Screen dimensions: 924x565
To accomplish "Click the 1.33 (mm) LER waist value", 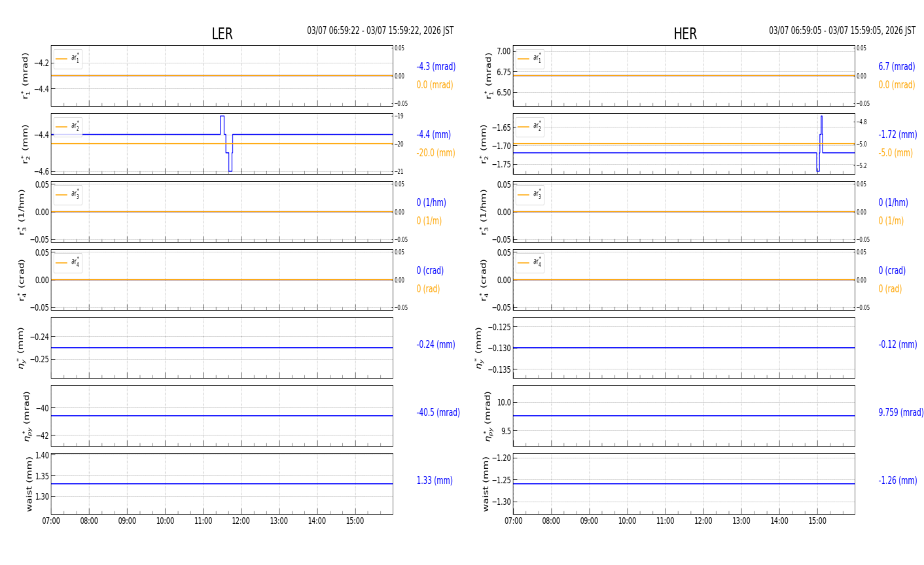I will [435, 481].
